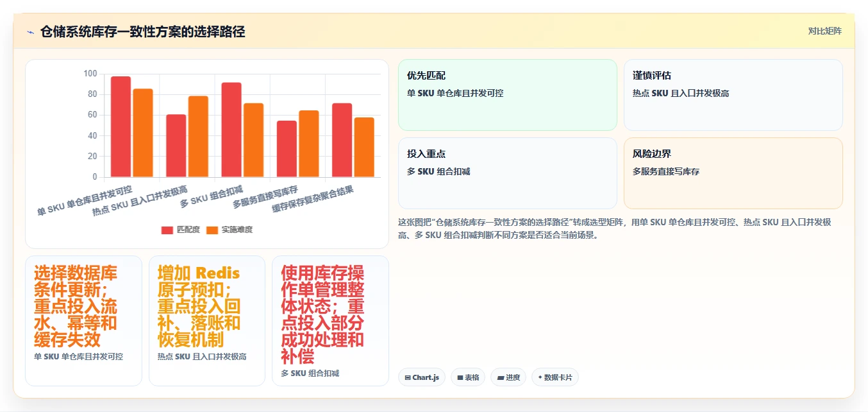Click the 表格 chip

point(468,377)
